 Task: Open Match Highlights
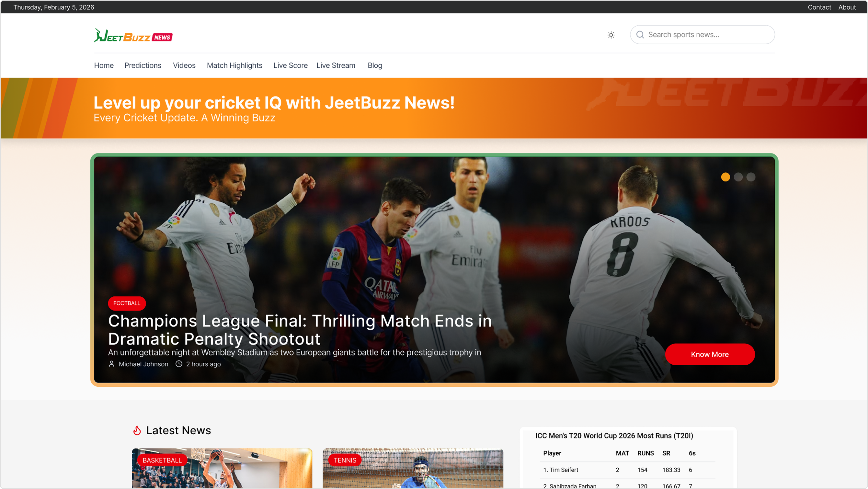234,65
